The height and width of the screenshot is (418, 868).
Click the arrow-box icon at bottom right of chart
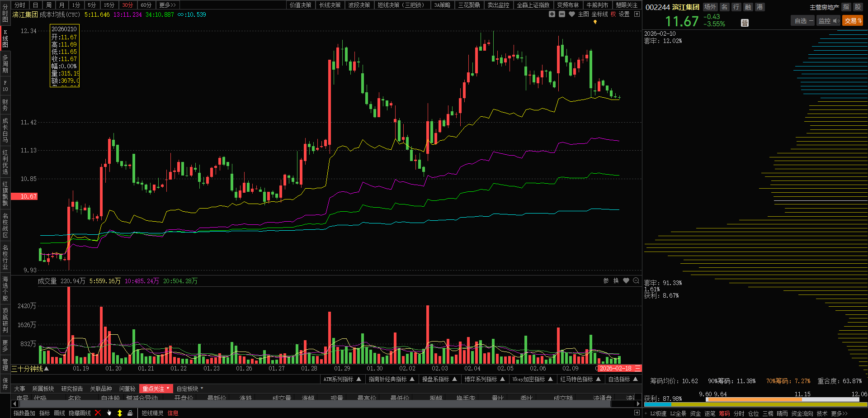[637, 413]
